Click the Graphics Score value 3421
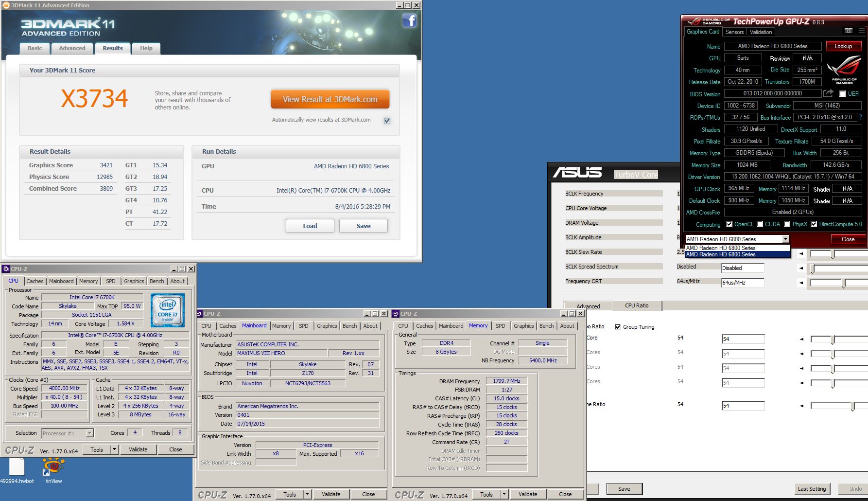The height and width of the screenshot is (501, 868). 106,165
